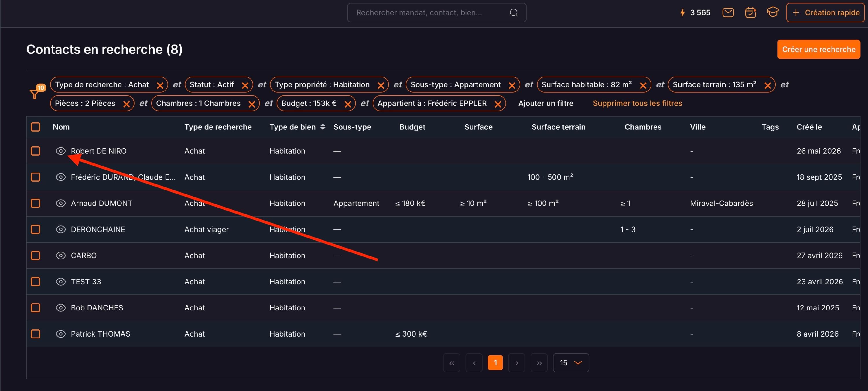Remove the Statut : Actif filter

[245, 86]
